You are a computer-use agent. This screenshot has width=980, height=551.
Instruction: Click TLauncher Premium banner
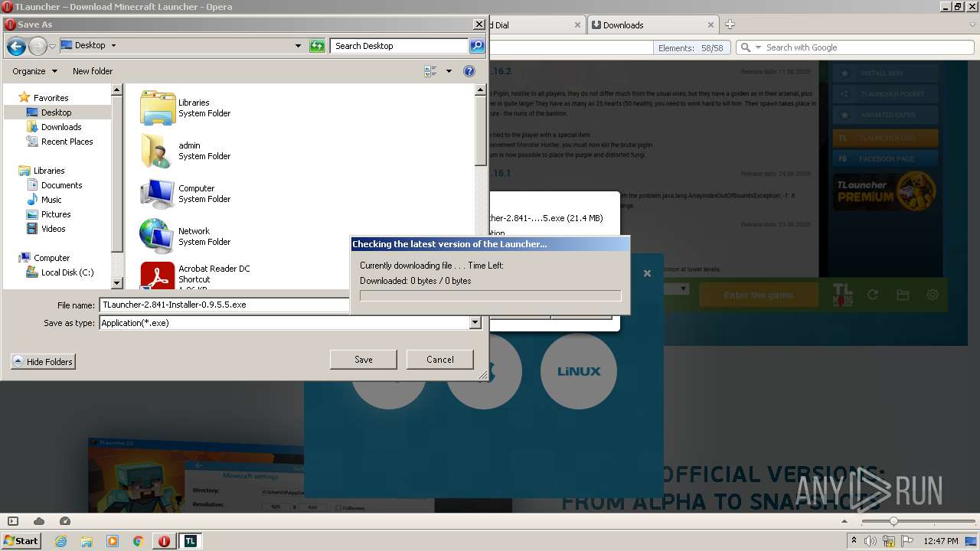click(885, 192)
